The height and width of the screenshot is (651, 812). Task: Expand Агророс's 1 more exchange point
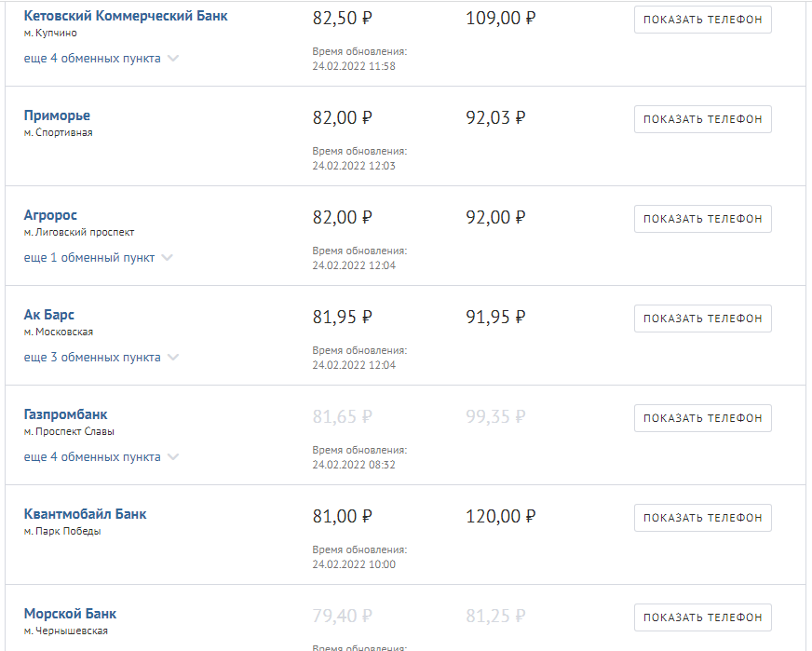click(88, 258)
